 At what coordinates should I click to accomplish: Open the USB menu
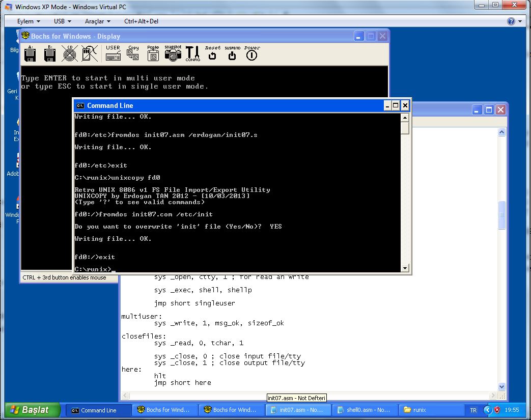62,21
